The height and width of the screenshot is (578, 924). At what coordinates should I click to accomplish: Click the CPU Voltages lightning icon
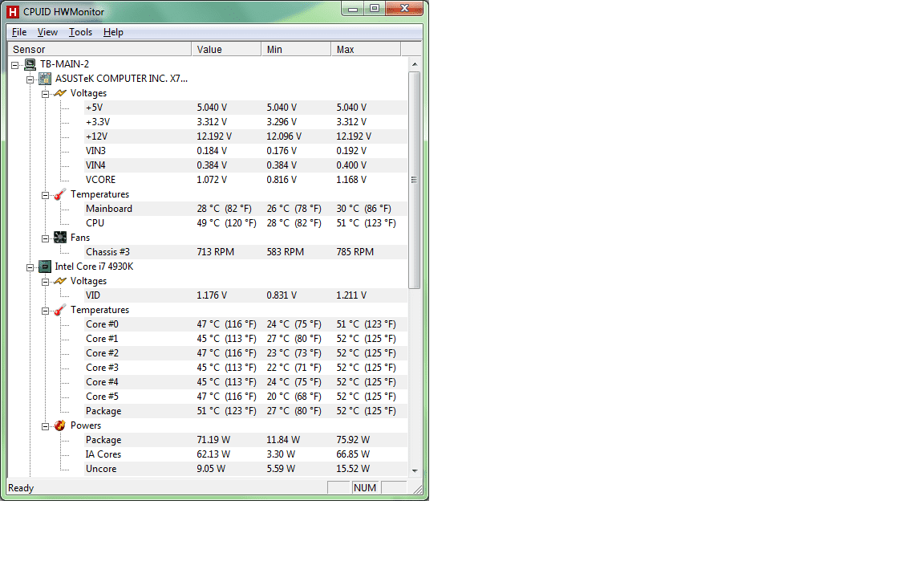[x=60, y=281]
